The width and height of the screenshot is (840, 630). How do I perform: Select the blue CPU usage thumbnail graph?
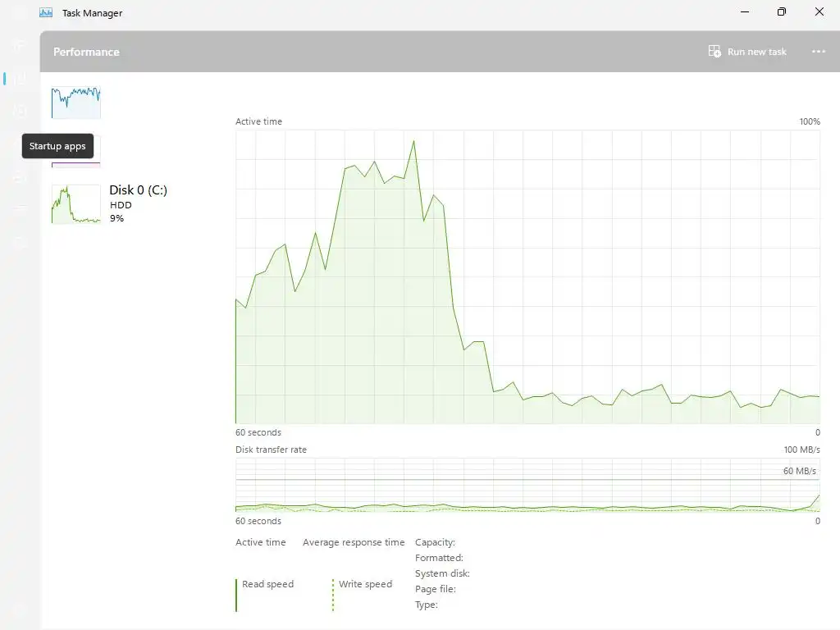tap(76, 103)
